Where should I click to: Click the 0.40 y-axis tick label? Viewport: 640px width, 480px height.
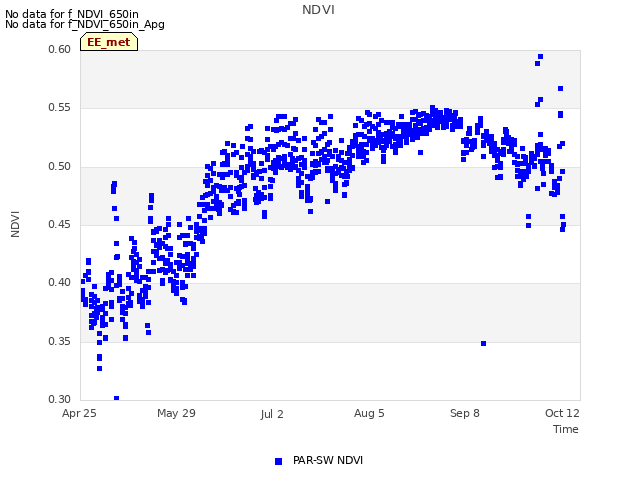pyautogui.click(x=60, y=282)
